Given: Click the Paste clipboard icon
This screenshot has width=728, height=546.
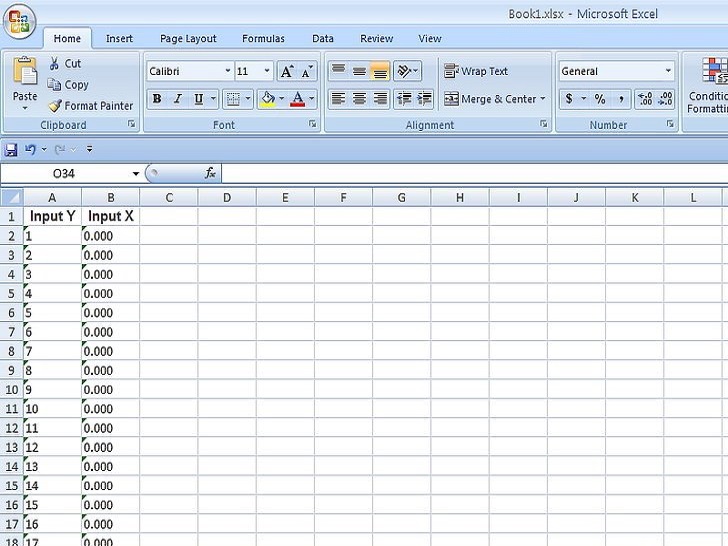Looking at the screenshot, I should (x=25, y=74).
